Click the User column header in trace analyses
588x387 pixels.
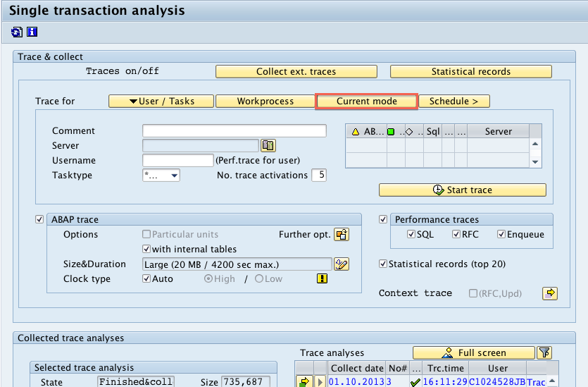[498, 368]
